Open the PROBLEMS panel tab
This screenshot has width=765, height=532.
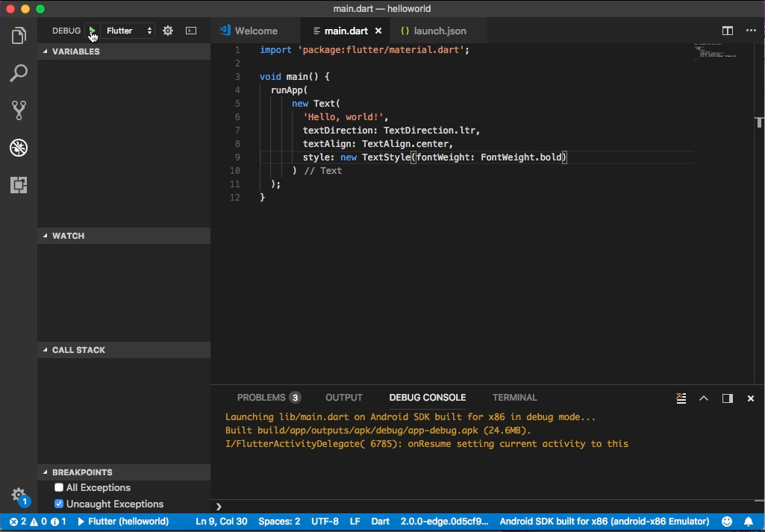pyautogui.click(x=269, y=398)
